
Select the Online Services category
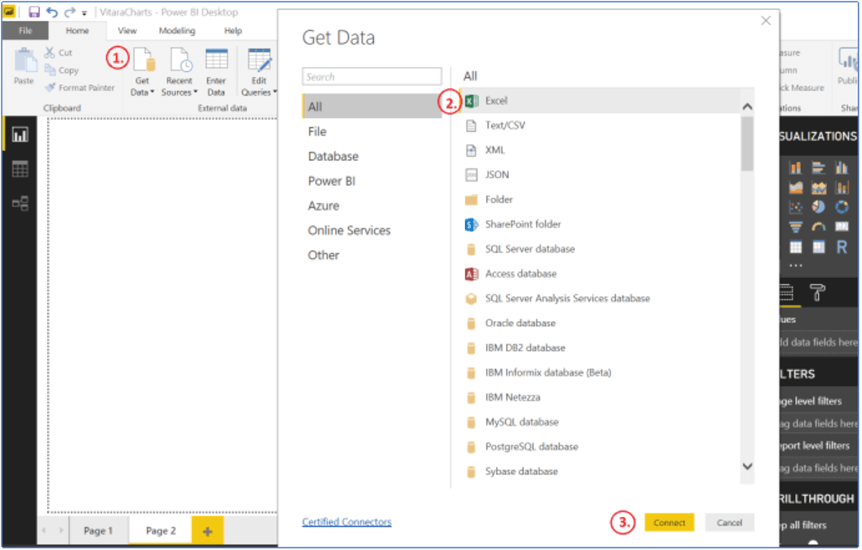(349, 230)
